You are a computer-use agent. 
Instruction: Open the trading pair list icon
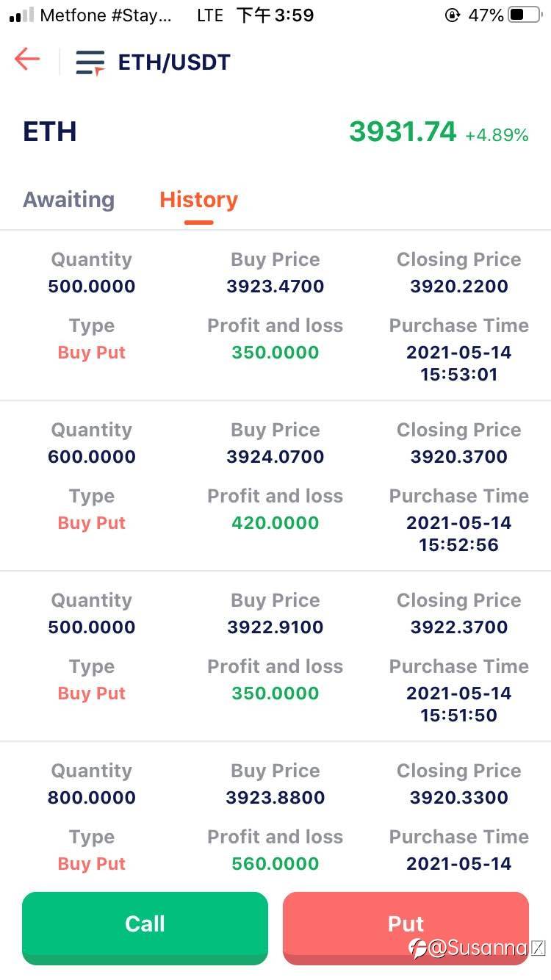click(x=90, y=62)
